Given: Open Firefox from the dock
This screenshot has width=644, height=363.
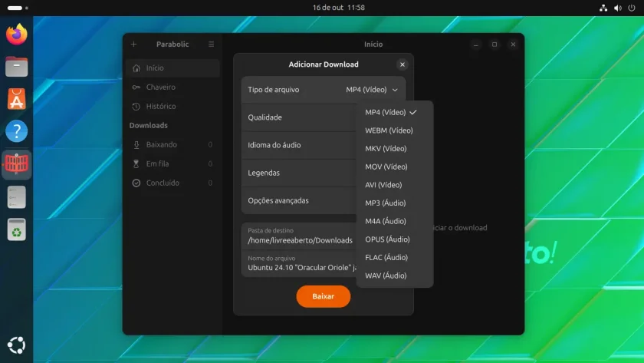Looking at the screenshot, I should [16, 34].
